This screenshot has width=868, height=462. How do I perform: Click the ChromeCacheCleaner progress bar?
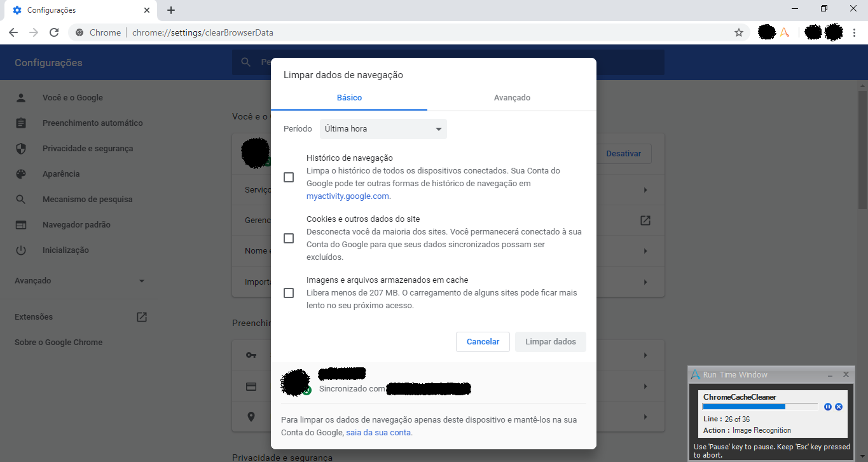[760, 407]
